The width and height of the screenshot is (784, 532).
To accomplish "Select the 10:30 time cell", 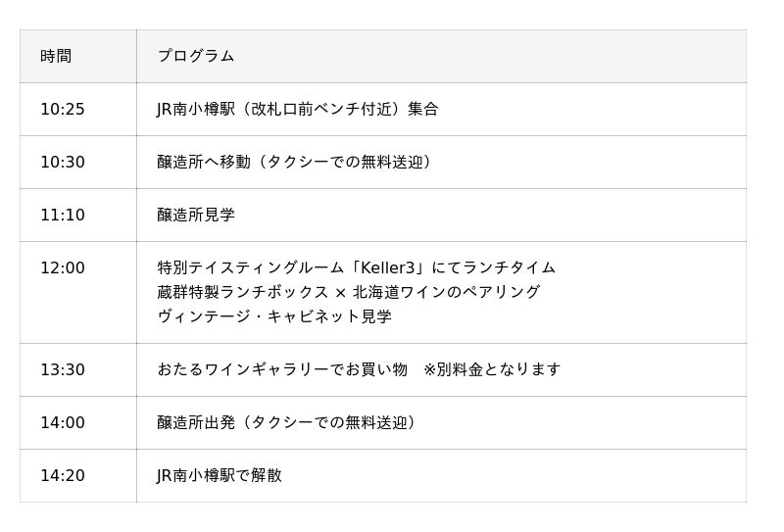I will 63,162.
